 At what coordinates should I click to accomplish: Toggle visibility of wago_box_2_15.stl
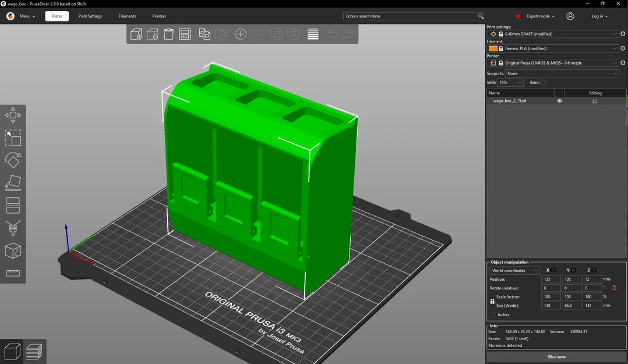[559, 101]
